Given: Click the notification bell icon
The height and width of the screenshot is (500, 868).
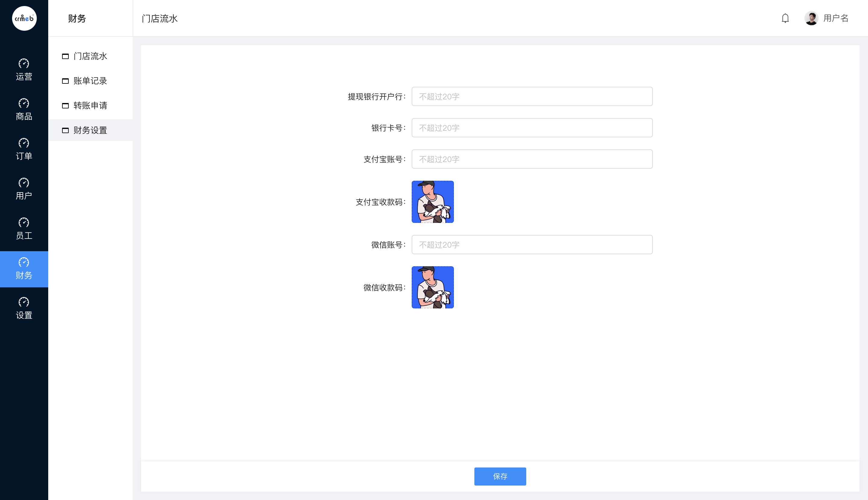Looking at the screenshot, I should (x=785, y=18).
